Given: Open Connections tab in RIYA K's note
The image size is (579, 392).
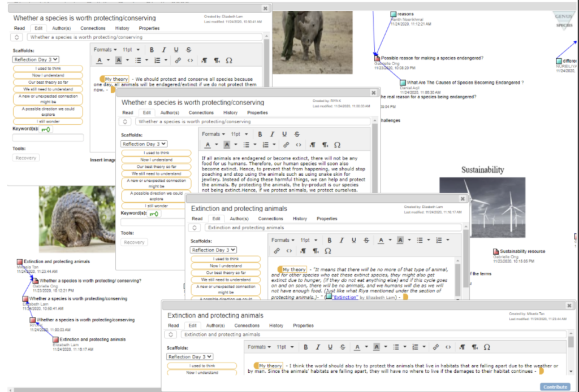Looking at the screenshot, I should [201, 112].
